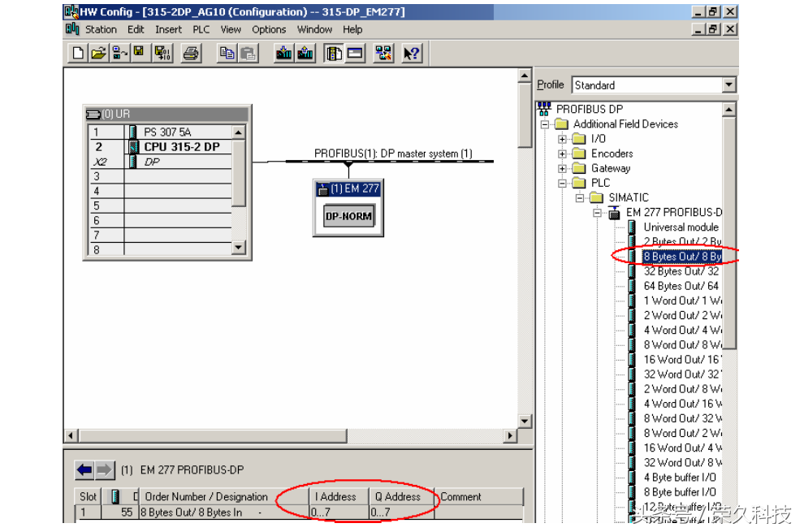Open a station with the folder icon
The image size is (804, 532).
pos(98,54)
